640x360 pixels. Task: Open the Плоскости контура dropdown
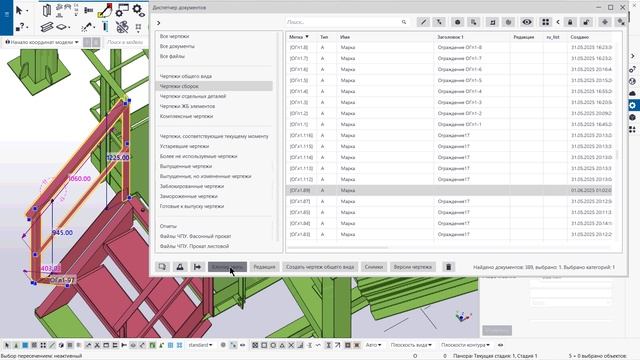pyautogui.click(x=465, y=345)
